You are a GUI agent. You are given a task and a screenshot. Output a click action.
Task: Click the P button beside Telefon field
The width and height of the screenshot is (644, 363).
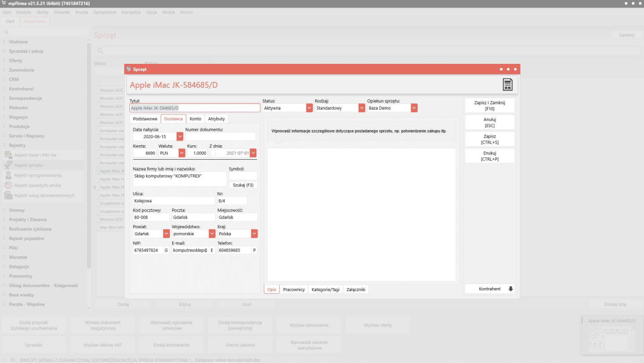pos(254,250)
